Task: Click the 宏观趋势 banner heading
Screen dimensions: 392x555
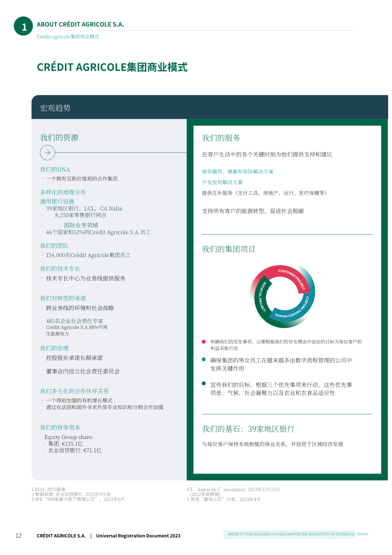Action: 55,108
